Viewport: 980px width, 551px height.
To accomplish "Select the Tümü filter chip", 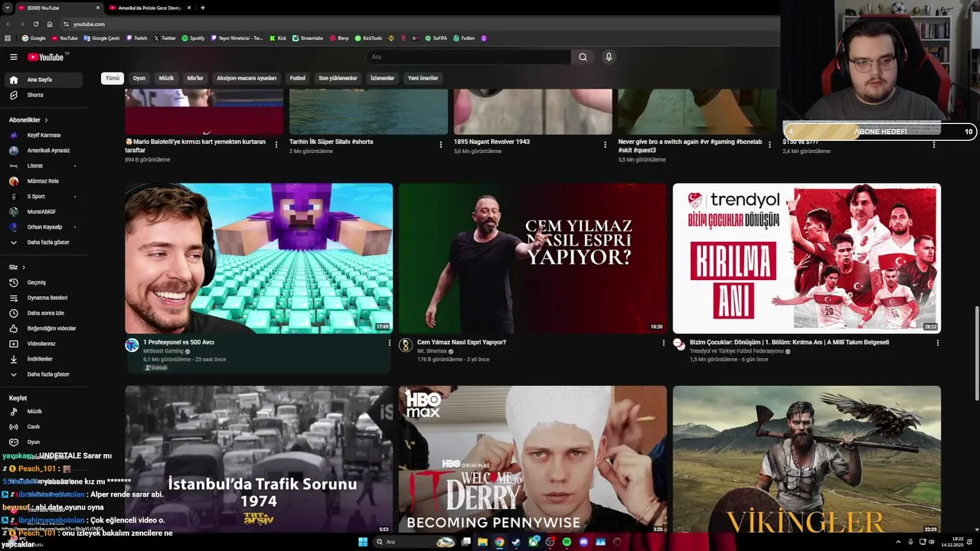I will pos(113,78).
